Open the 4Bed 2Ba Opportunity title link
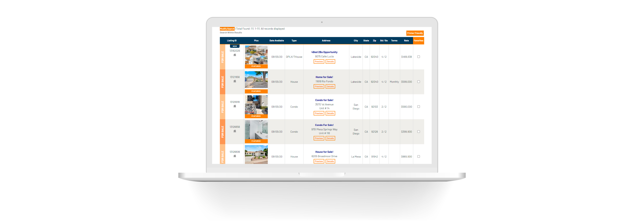 (324, 52)
